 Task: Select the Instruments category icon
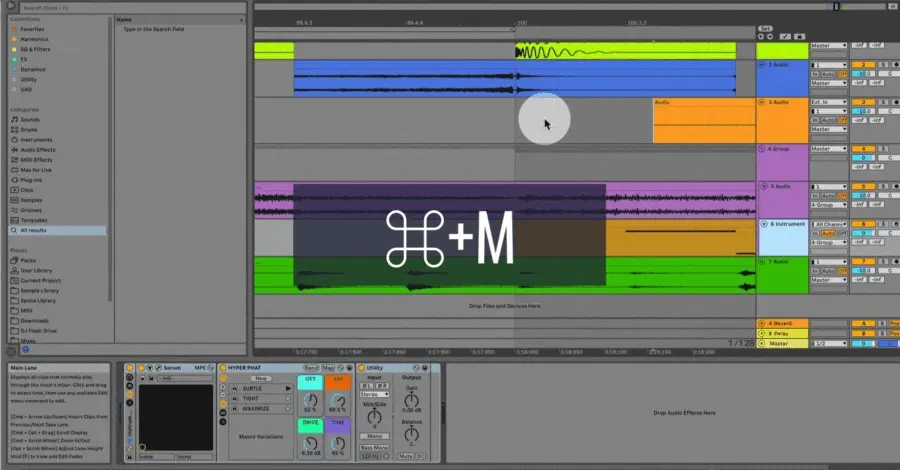(14, 139)
